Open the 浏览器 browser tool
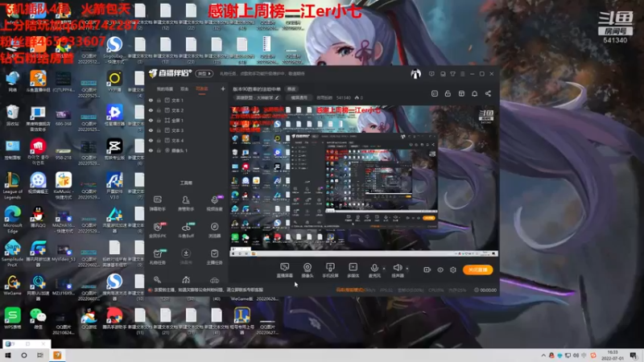 [214, 230]
